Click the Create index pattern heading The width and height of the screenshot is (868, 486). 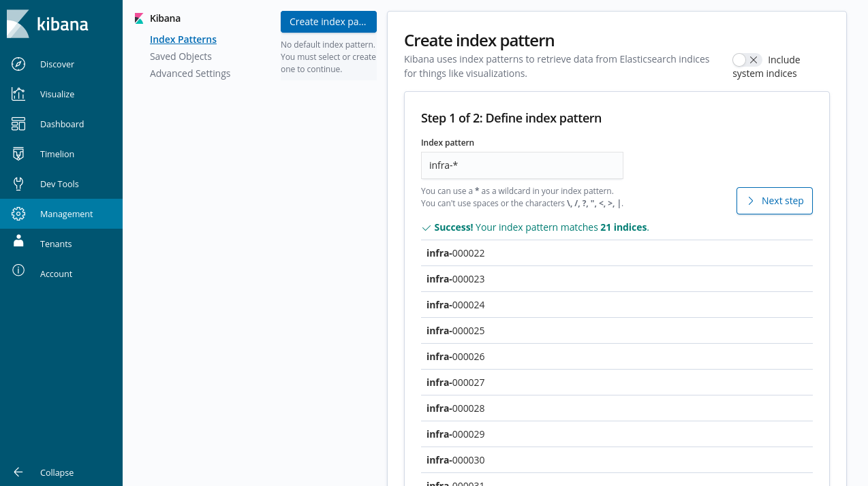point(479,40)
